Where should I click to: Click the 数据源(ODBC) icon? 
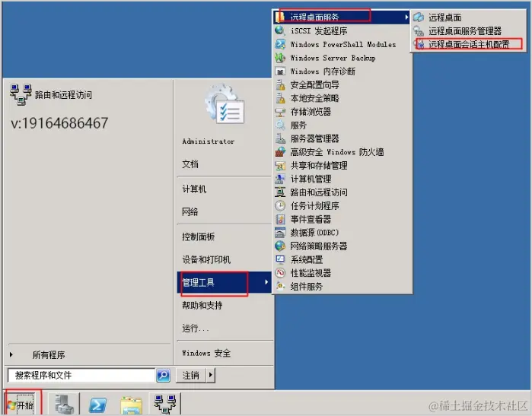tap(280, 233)
